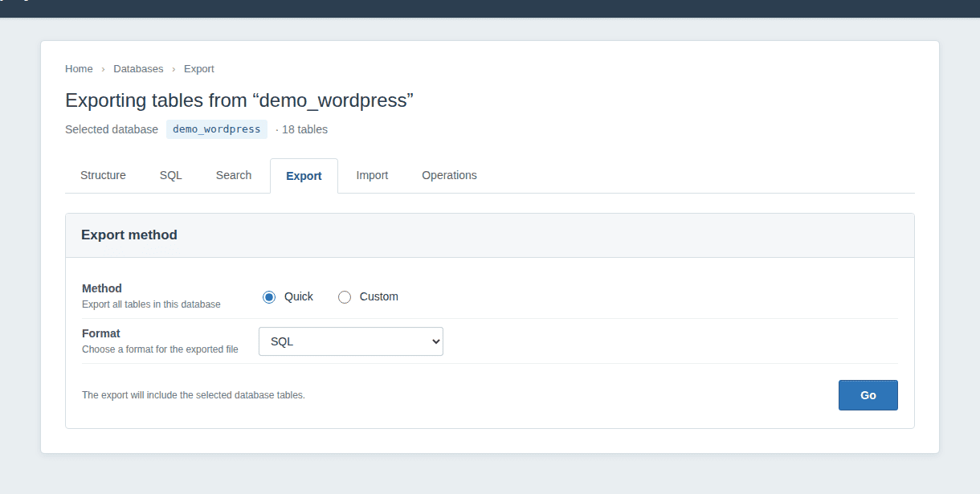Click the '18 tables' count text
Viewport: 980px width, 494px height.
(x=304, y=129)
